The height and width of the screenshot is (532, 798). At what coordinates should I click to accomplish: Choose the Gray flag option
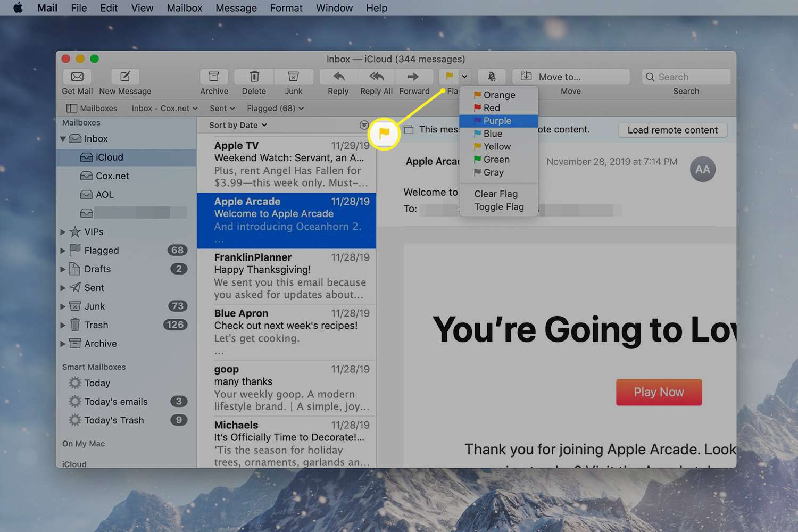tap(498, 172)
